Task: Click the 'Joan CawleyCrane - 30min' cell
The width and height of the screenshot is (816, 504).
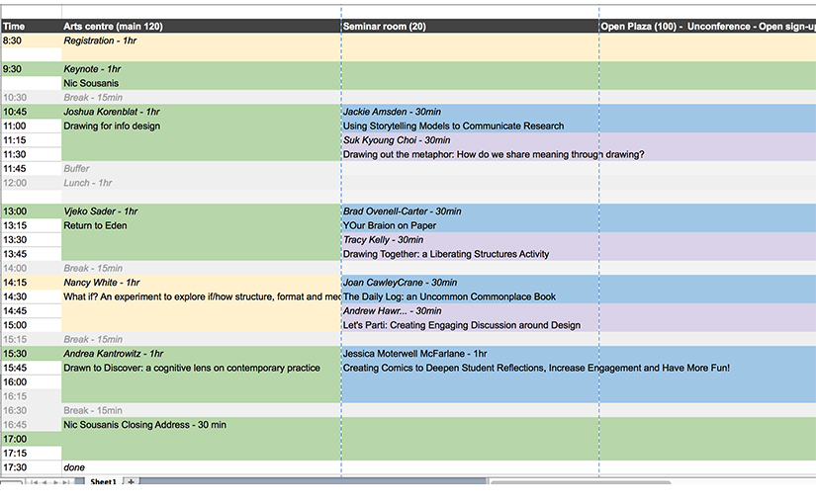Action: pyautogui.click(x=470, y=283)
